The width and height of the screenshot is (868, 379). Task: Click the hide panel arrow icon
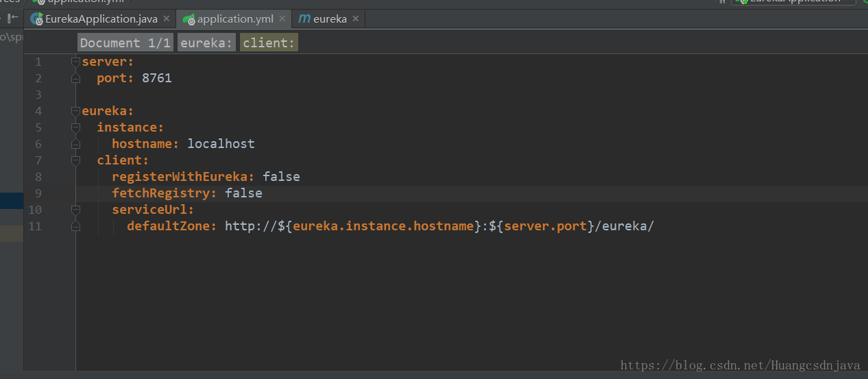coord(12,19)
